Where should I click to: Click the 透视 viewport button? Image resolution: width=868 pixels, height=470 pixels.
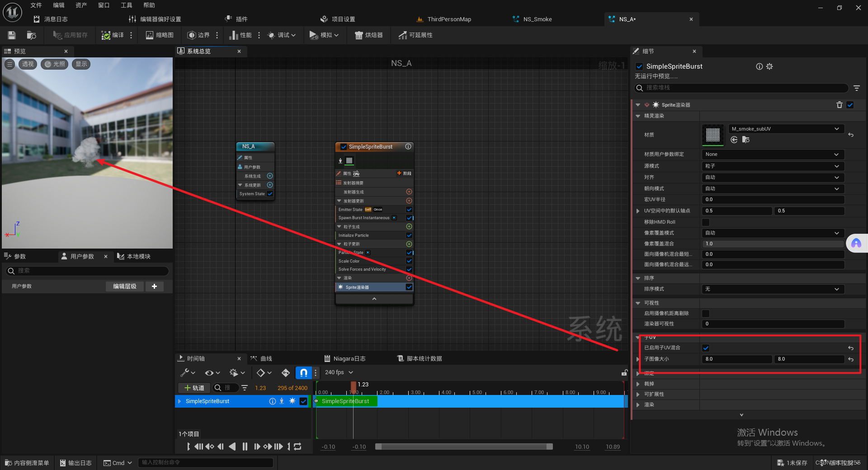pyautogui.click(x=28, y=64)
